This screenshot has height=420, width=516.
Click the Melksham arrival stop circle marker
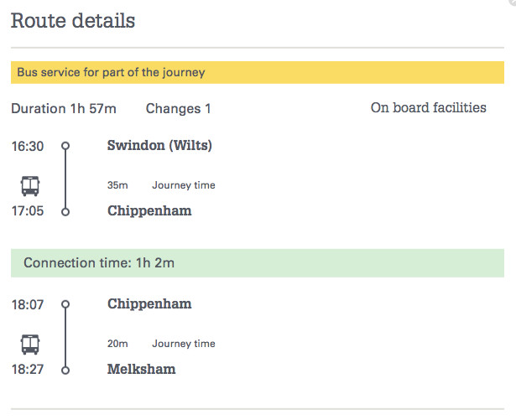click(65, 370)
